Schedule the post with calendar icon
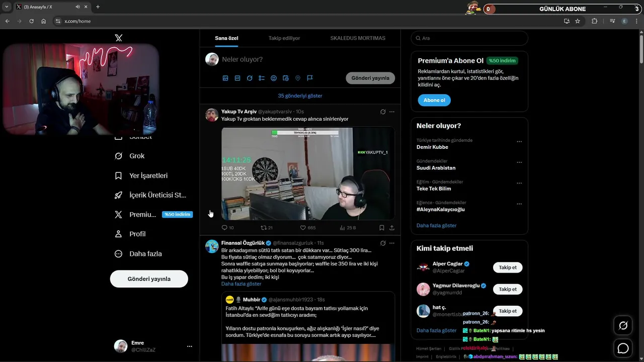Image resolution: width=644 pixels, height=362 pixels. click(286, 78)
